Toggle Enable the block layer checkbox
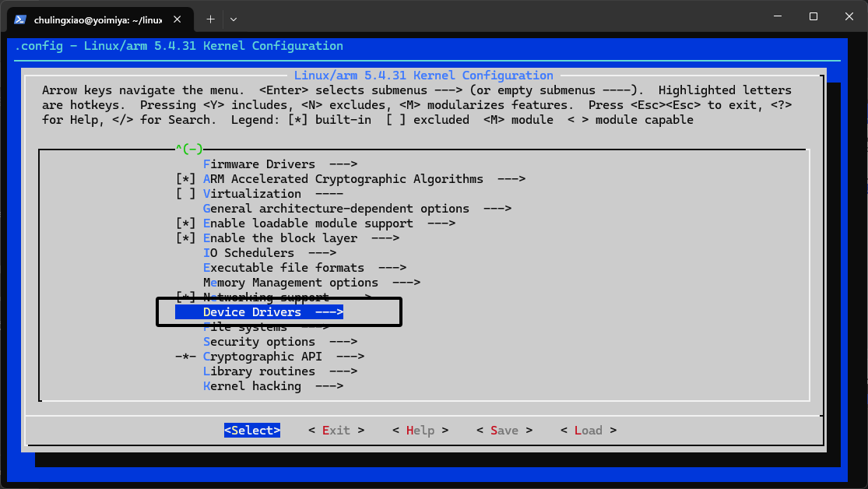The width and height of the screenshot is (868, 489). pyautogui.click(x=185, y=238)
